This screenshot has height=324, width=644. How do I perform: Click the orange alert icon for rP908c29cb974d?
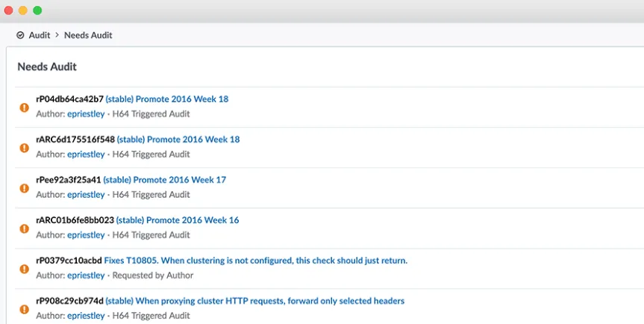pos(25,309)
